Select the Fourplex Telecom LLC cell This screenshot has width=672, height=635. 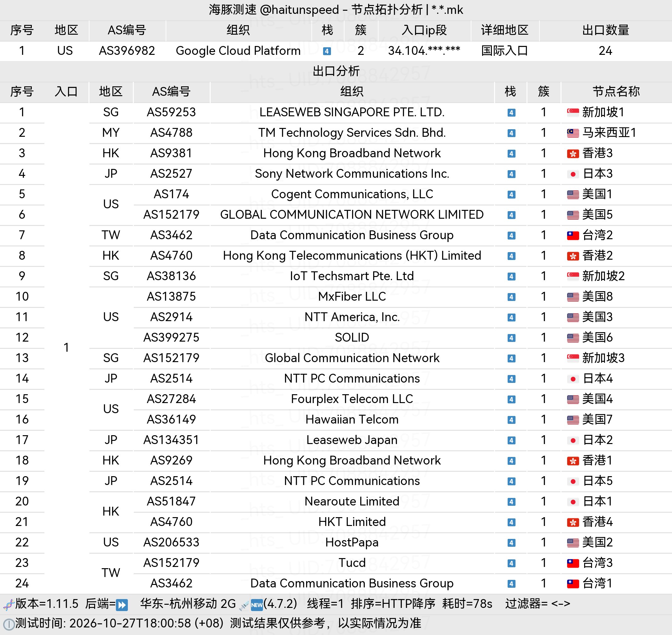pyautogui.click(x=352, y=399)
